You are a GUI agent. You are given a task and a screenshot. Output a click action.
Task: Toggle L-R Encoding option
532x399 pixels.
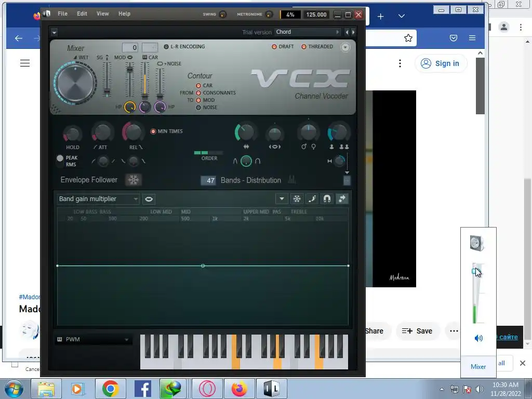pos(184,46)
